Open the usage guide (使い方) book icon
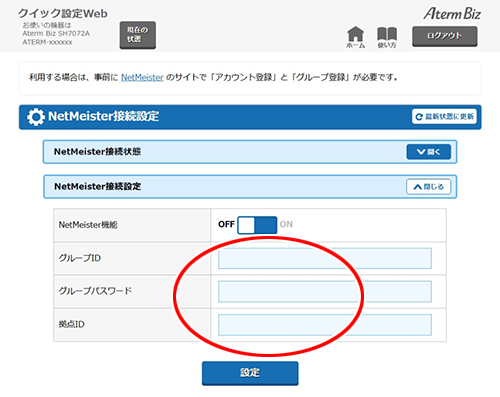Viewport: 500px width, 397px height. pyautogui.click(x=387, y=37)
